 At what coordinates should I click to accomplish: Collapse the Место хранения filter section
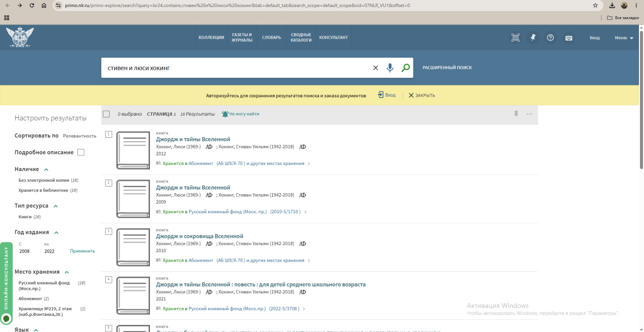point(67,272)
